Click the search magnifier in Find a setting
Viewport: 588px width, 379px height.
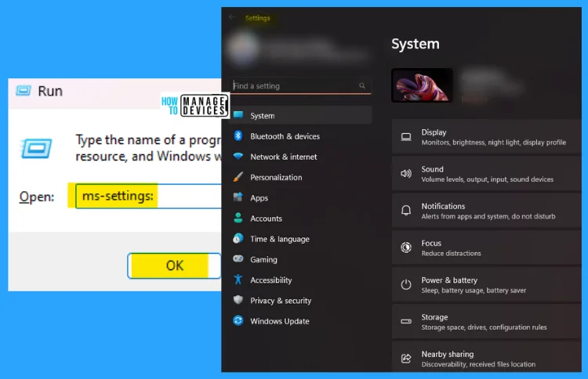(362, 86)
